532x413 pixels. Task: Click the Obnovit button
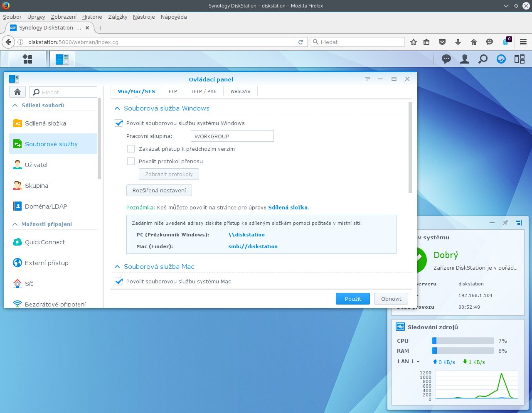391,299
